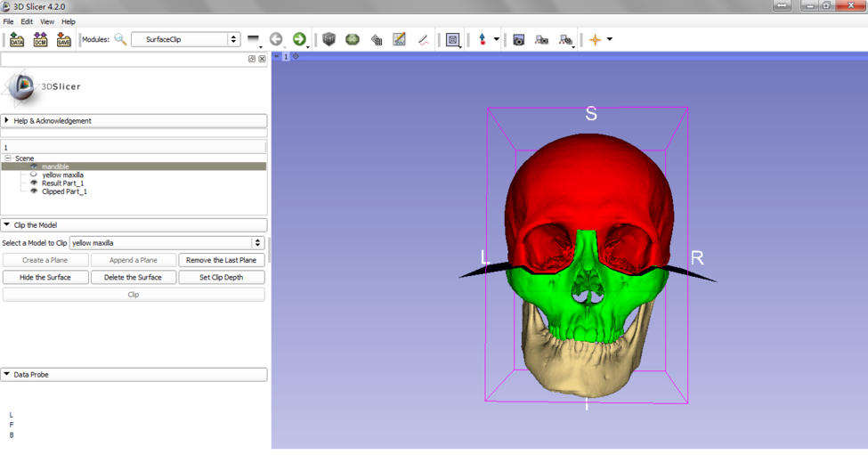Click the SAVE scene toolbar icon
The width and height of the screenshot is (868, 463).
(x=63, y=39)
